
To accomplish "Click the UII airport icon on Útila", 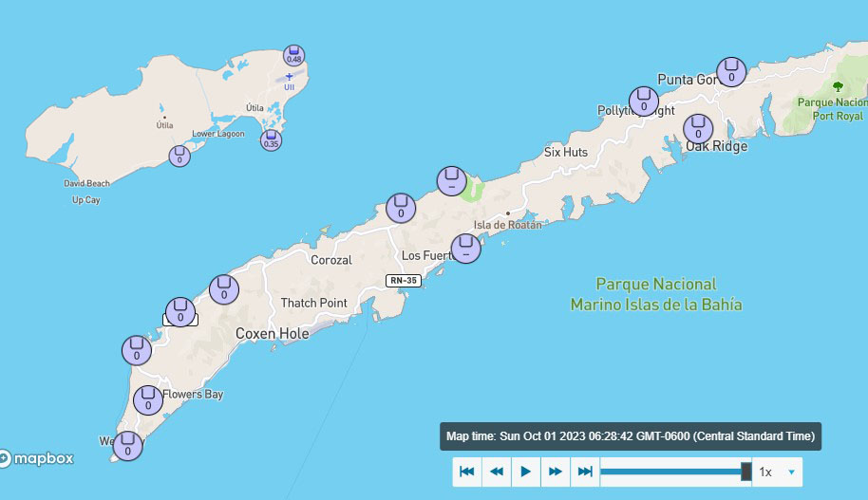I will coord(289,76).
